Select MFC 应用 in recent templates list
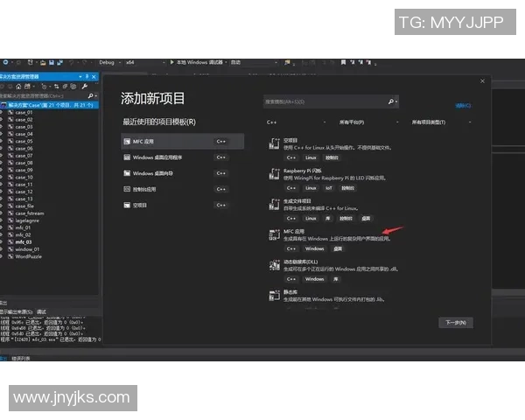Image resolution: width=525 pixels, height=420 pixels. click(183, 142)
